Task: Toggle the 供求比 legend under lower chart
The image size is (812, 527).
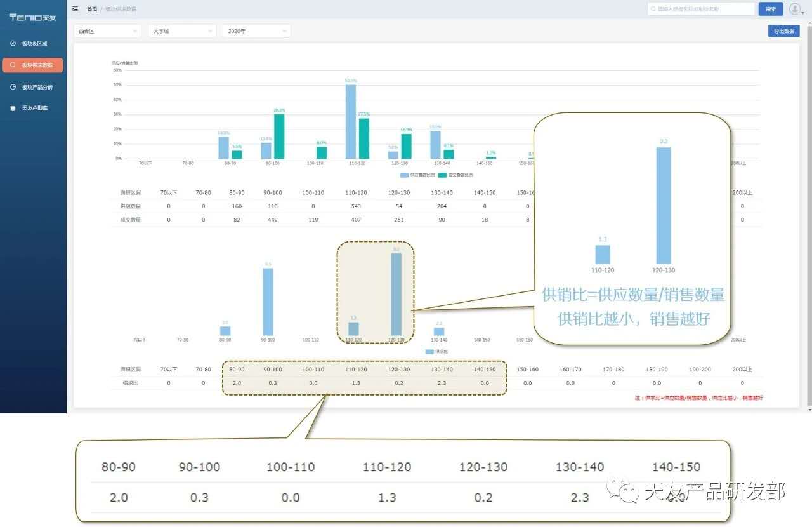Action: 429,351
